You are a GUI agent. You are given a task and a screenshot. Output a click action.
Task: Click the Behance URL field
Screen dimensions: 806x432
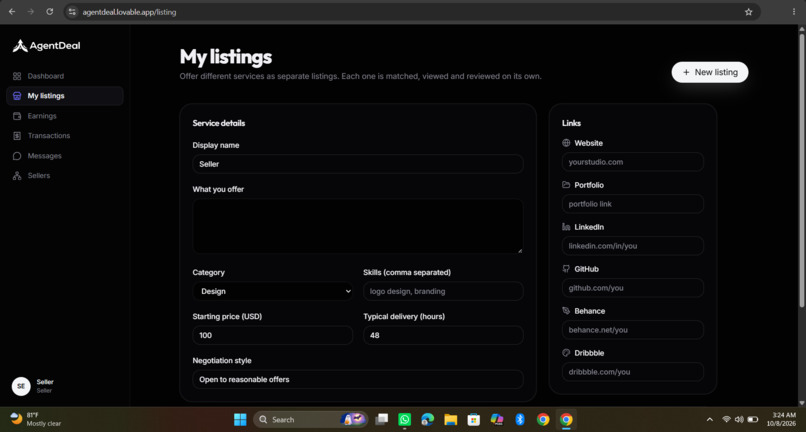(x=633, y=330)
